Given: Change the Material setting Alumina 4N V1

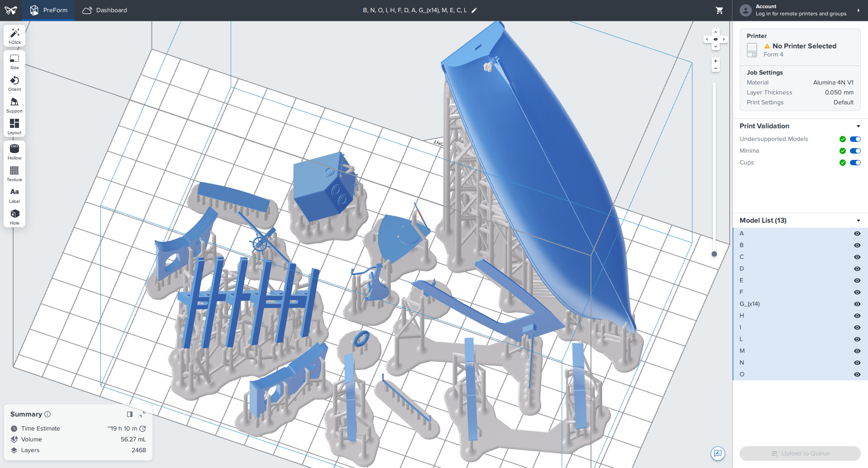Looking at the screenshot, I should click(x=833, y=82).
